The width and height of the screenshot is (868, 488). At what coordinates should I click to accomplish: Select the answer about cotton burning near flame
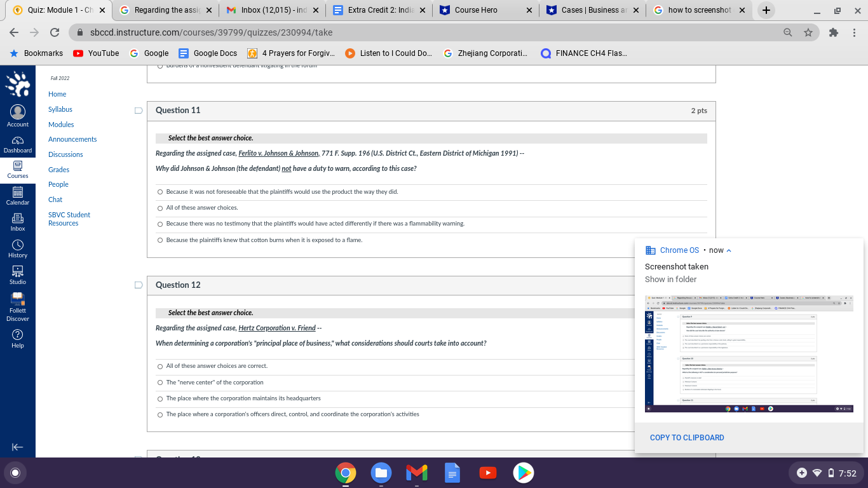(159, 240)
